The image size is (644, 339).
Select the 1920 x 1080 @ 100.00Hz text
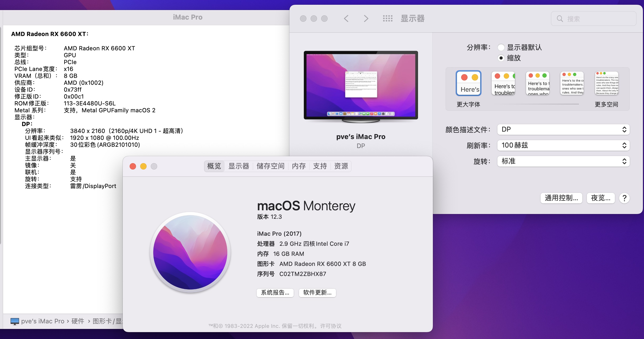(105, 138)
